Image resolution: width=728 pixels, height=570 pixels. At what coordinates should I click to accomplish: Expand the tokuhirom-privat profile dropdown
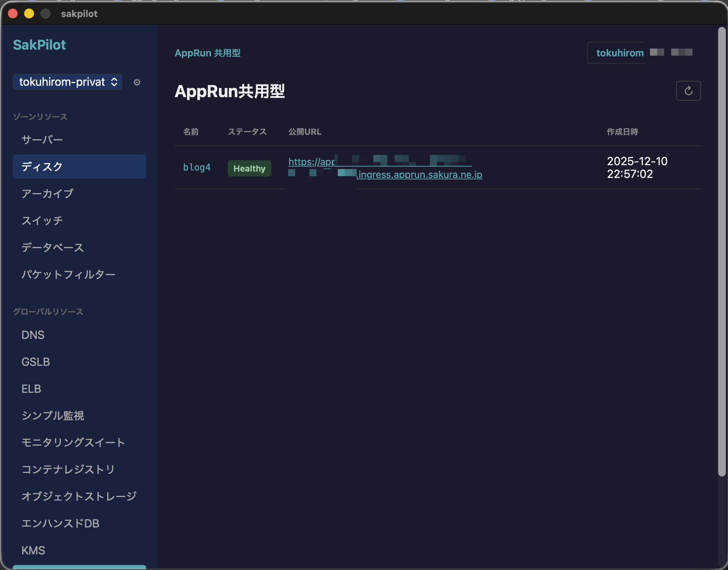[67, 82]
